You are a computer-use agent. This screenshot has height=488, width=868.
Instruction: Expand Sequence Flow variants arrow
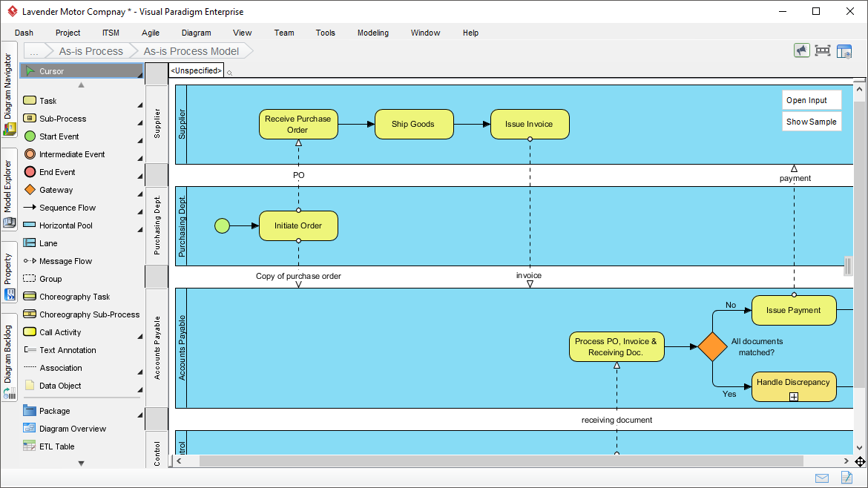(140, 212)
